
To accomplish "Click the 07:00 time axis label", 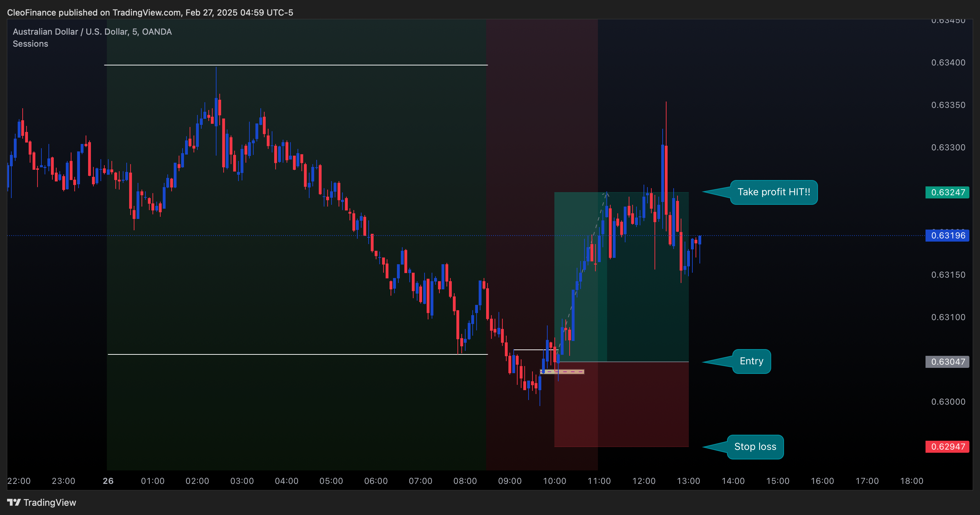I will point(420,481).
